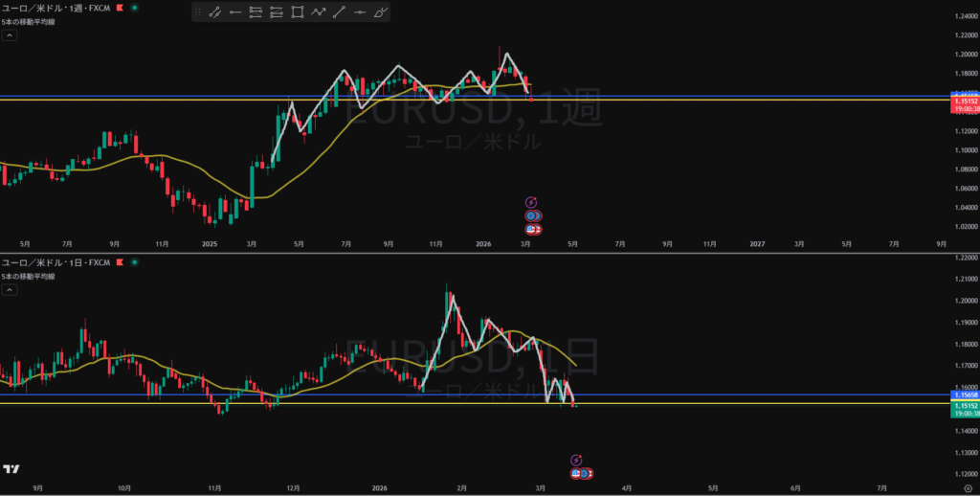Image resolution: width=980 pixels, height=496 pixels.
Task: Select the horizontal line tool
Action: tap(361, 12)
